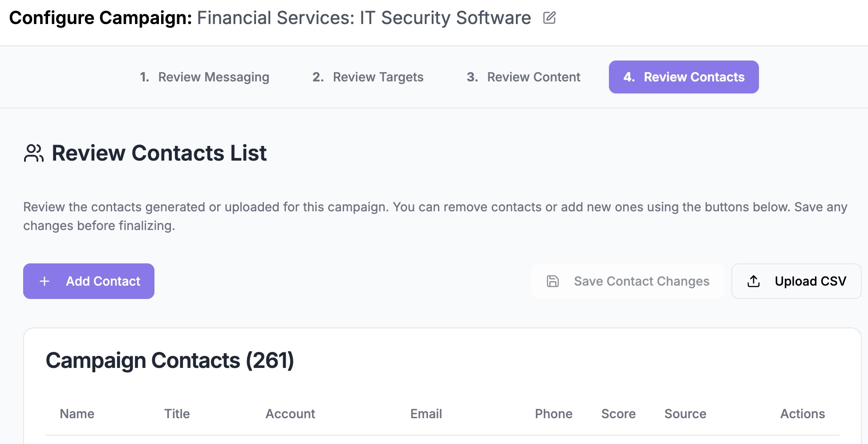Click the plus icon to add a contact
The height and width of the screenshot is (444, 868).
(x=45, y=281)
